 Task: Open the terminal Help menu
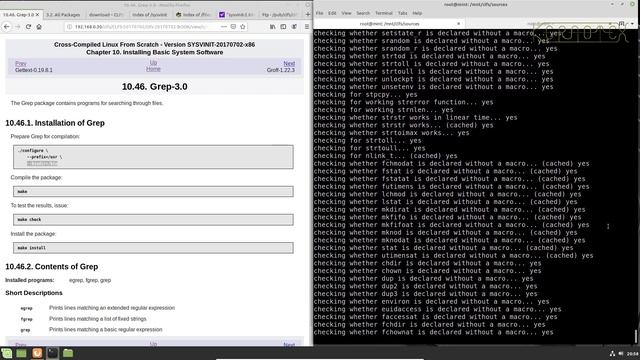(417, 13)
